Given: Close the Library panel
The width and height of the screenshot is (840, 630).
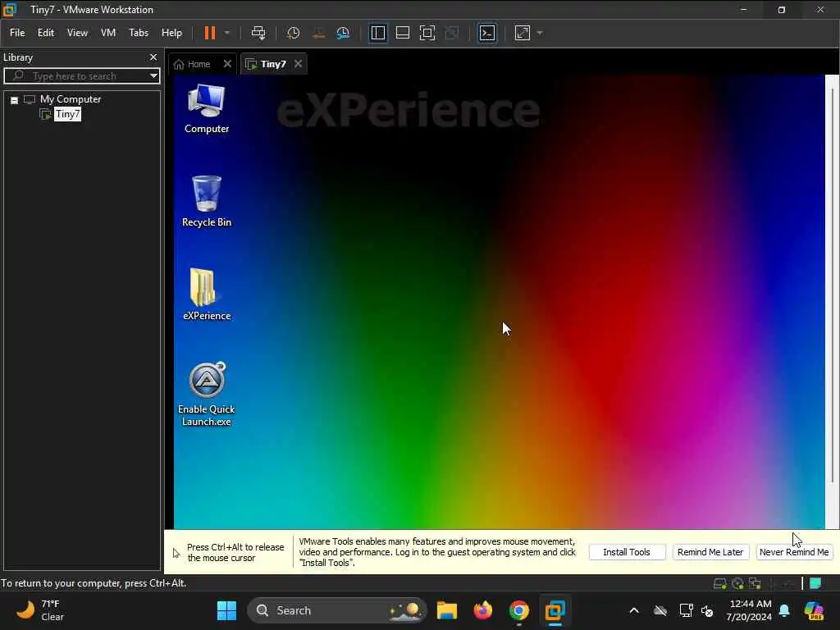Looking at the screenshot, I should tap(153, 57).
